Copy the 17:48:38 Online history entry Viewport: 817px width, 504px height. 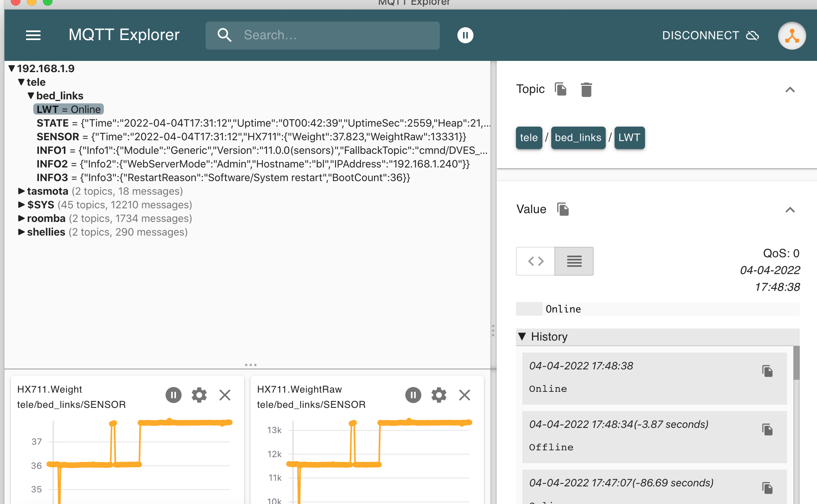click(767, 371)
